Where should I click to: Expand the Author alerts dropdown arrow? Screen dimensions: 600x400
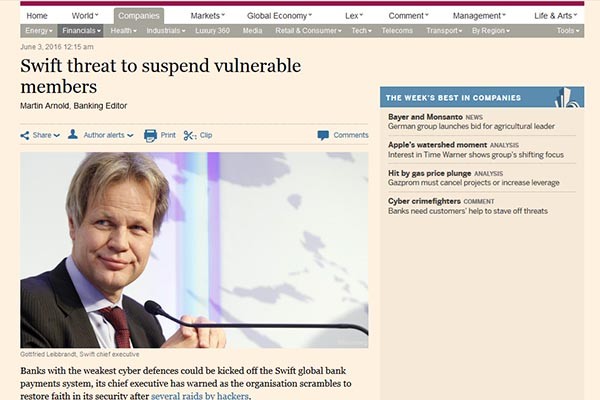(130, 136)
